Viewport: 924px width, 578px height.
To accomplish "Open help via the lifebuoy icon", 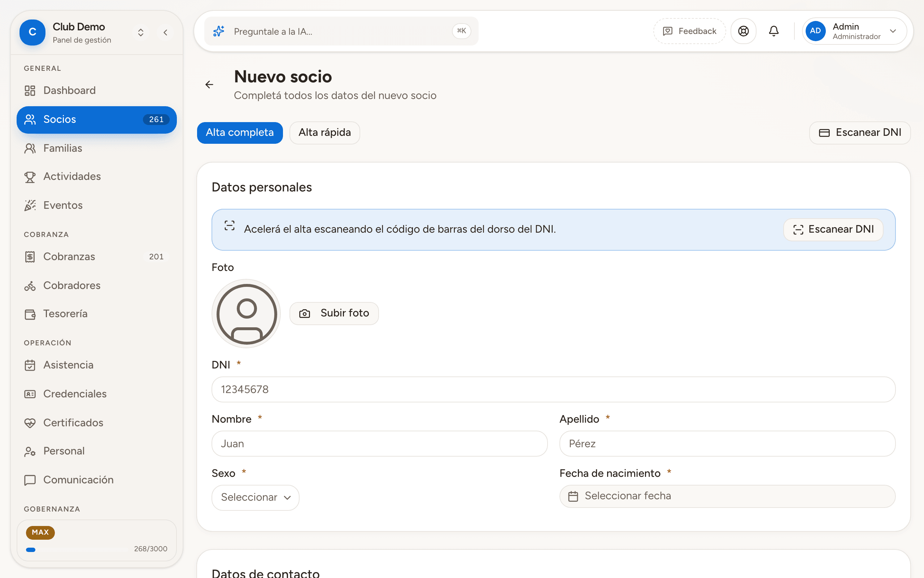I will point(743,31).
